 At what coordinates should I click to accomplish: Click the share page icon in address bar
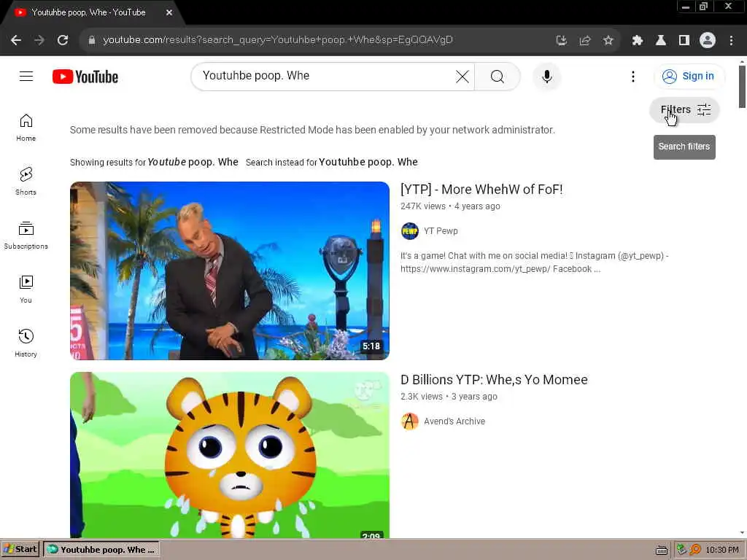(585, 41)
